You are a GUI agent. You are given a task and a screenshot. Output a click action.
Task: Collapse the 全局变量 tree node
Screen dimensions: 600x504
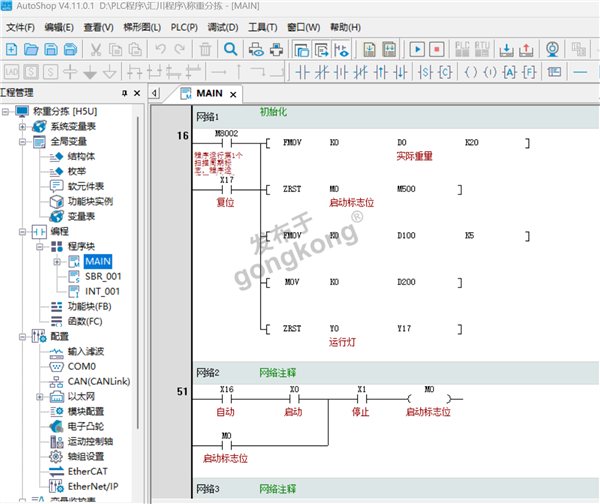22,142
